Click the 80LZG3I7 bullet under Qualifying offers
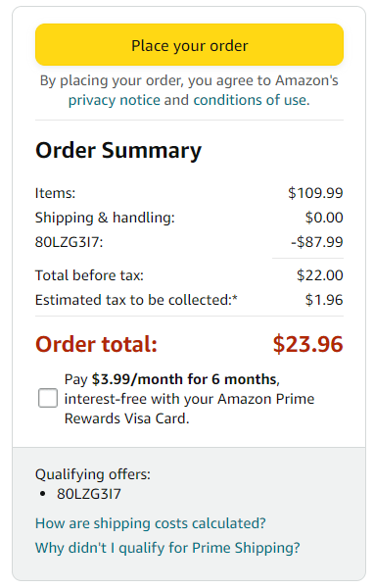374x588 pixels. (x=89, y=494)
